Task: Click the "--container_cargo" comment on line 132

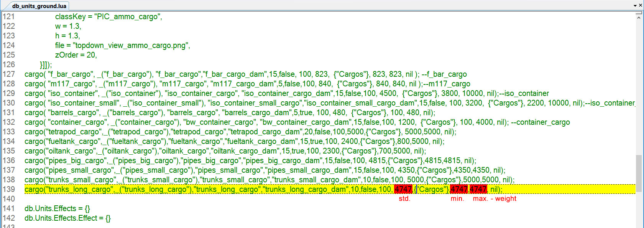Action: (x=540, y=122)
